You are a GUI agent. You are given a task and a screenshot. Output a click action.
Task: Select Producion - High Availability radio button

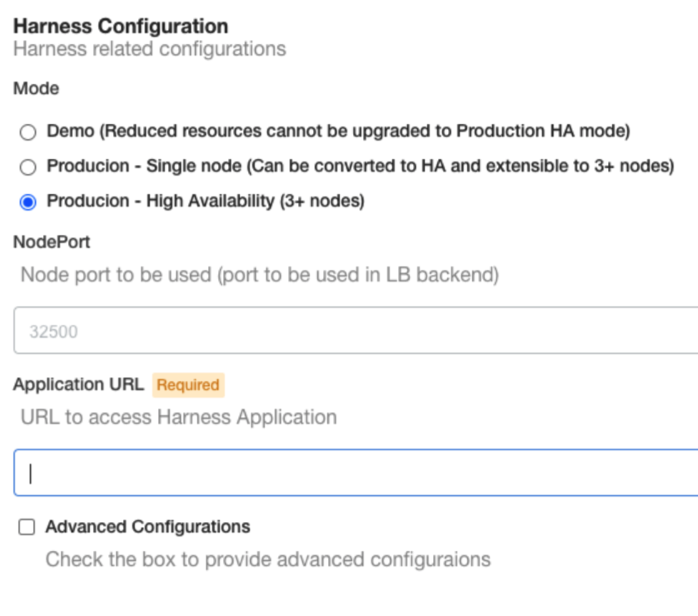27,202
